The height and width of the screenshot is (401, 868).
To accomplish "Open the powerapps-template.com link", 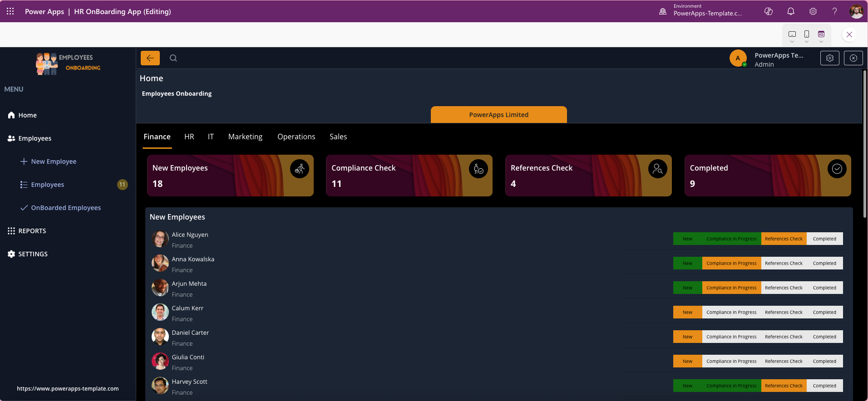I will pos(68,388).
